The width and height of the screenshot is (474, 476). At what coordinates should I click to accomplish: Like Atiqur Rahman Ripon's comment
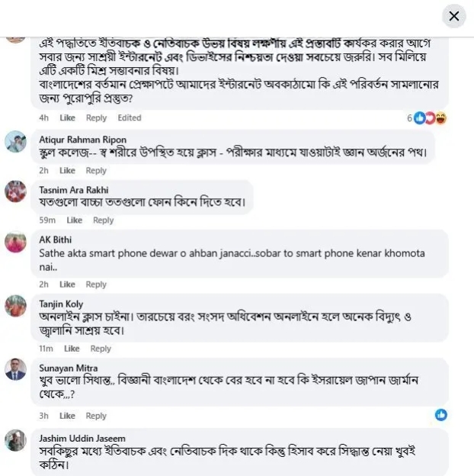68,171
